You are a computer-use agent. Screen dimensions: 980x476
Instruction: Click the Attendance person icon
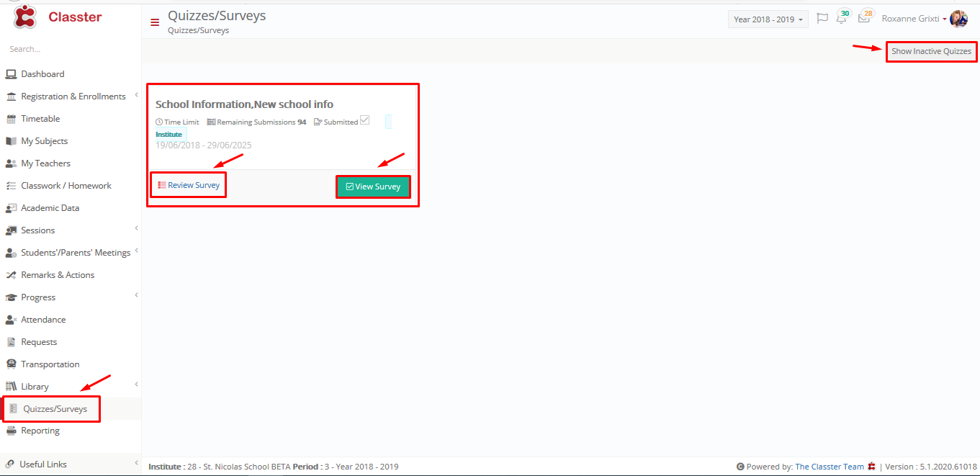tap(11, 320)
